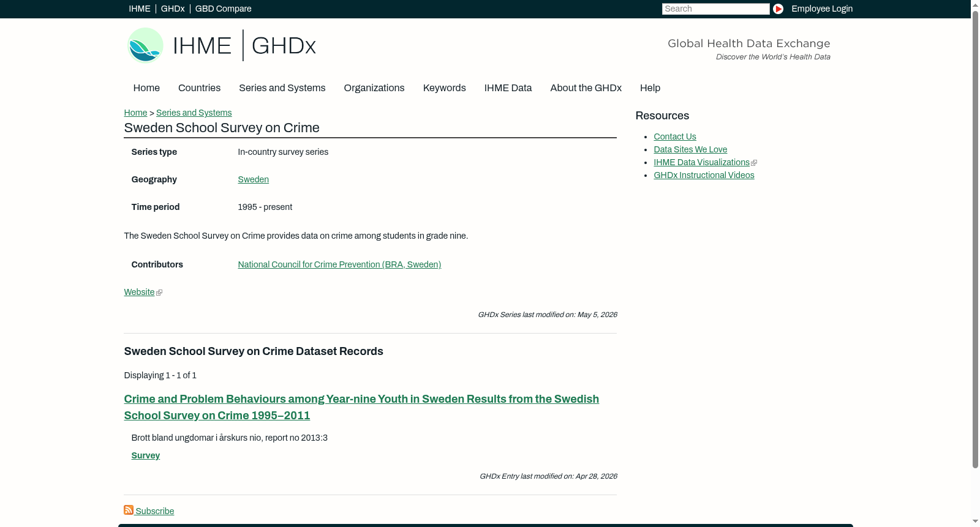Image resolution: width=980 pixels, height=527 pixels.
Task: Click the Home breadcrumb link
Action: (x=135, y=113)
